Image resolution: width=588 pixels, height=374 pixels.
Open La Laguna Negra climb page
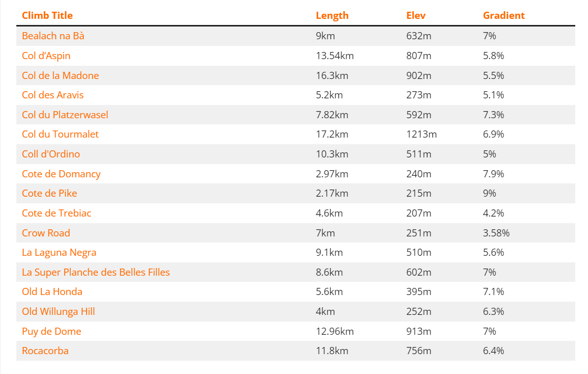[59, 253]
